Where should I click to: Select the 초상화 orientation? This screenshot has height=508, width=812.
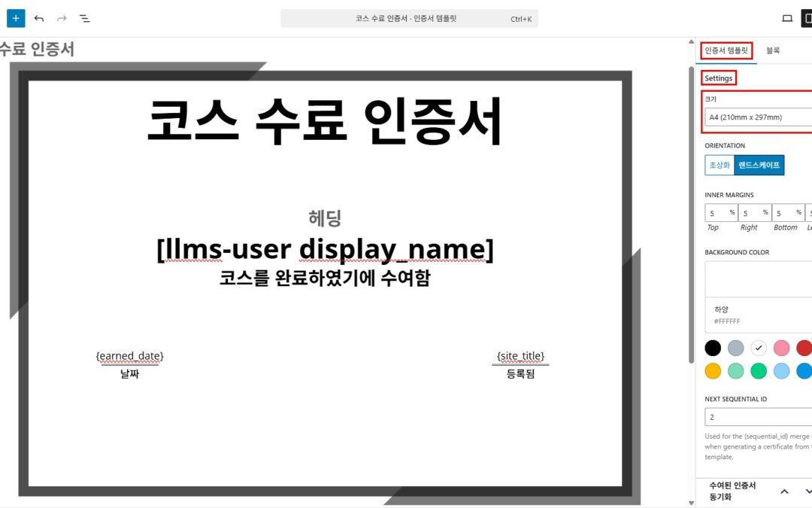click(720, 165)
